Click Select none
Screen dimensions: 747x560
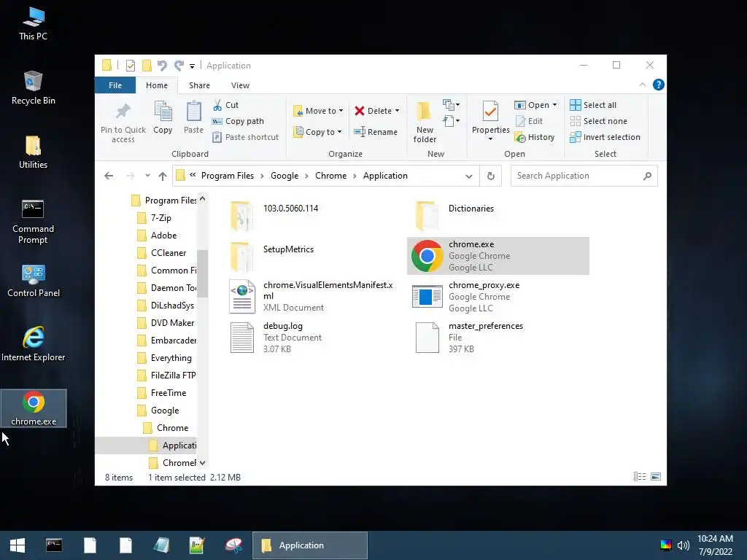tap(599, 121)
